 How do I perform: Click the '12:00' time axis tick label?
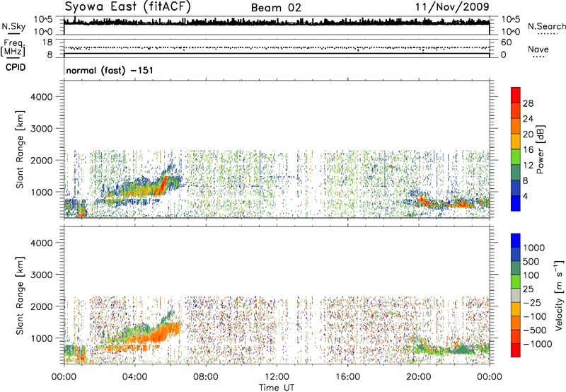(277, 377)
